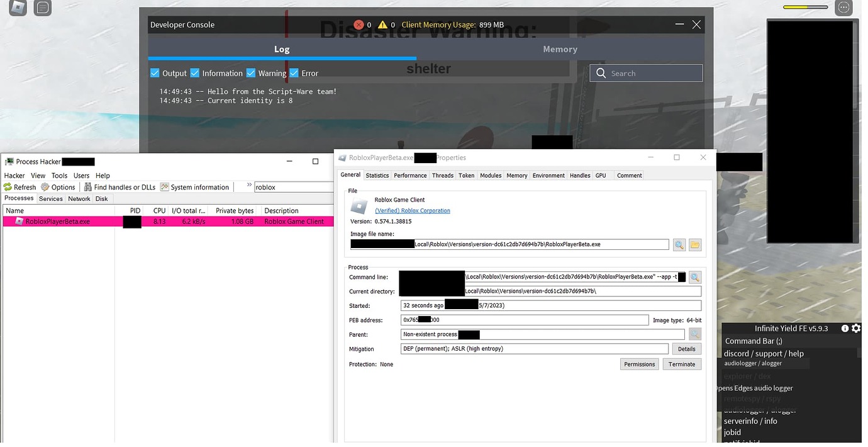Click the inspect magnifier beside Command line
This screenshot has width=868, height=447.
694,277
